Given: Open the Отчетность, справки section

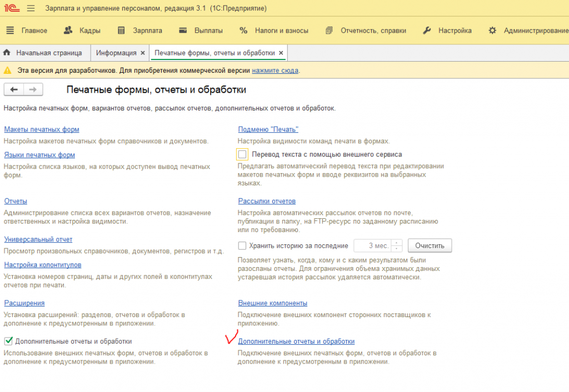Looking at the screenshot, I should pos(373,31).
